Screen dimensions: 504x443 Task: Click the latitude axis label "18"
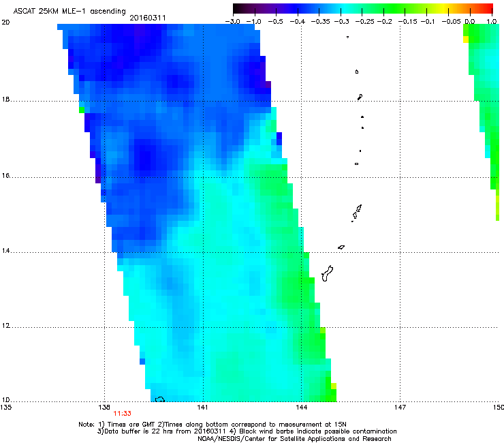pos(5,99)
